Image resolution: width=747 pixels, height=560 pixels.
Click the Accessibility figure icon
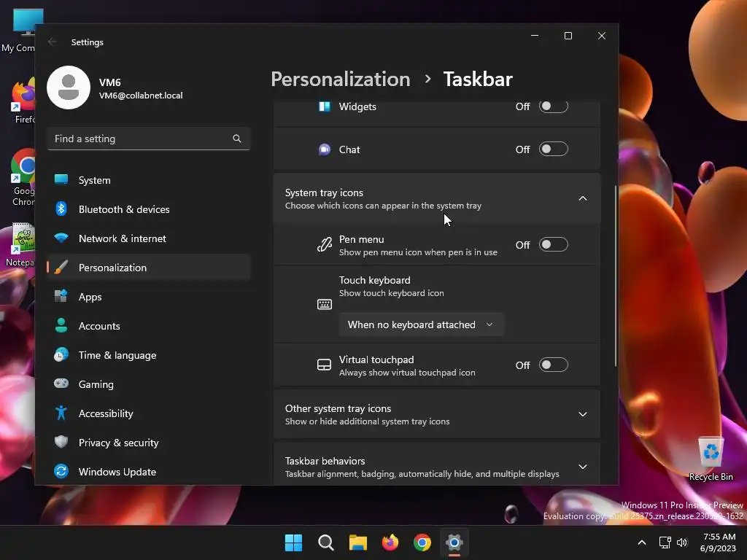[x=61, y=413]
